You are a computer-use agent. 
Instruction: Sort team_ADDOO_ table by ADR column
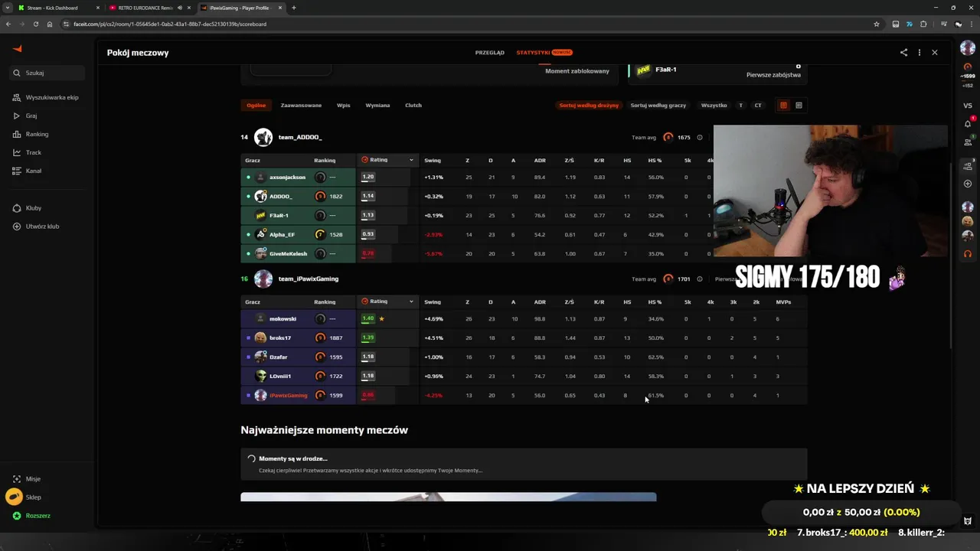tap(540, 161)
